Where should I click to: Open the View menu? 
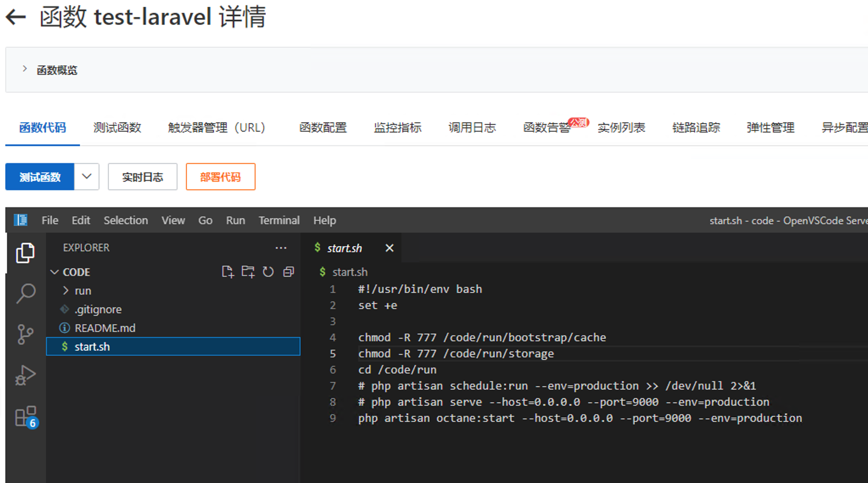click(173, 220)
